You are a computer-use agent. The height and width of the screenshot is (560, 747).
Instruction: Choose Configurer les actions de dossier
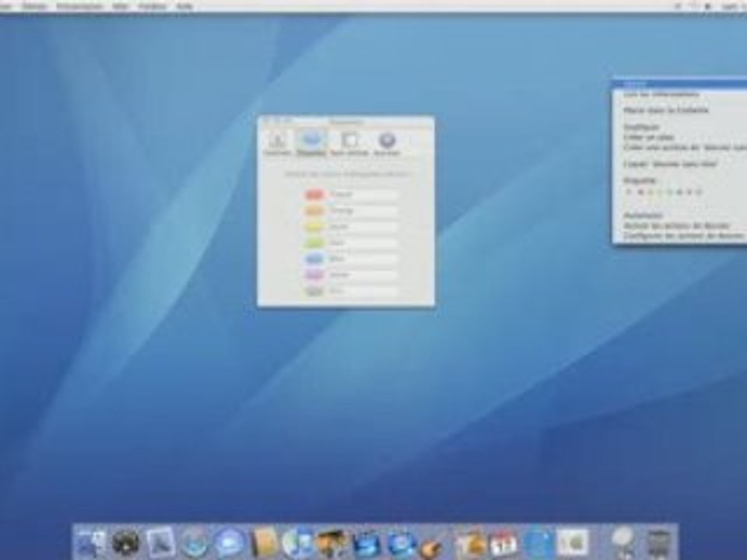680,236
